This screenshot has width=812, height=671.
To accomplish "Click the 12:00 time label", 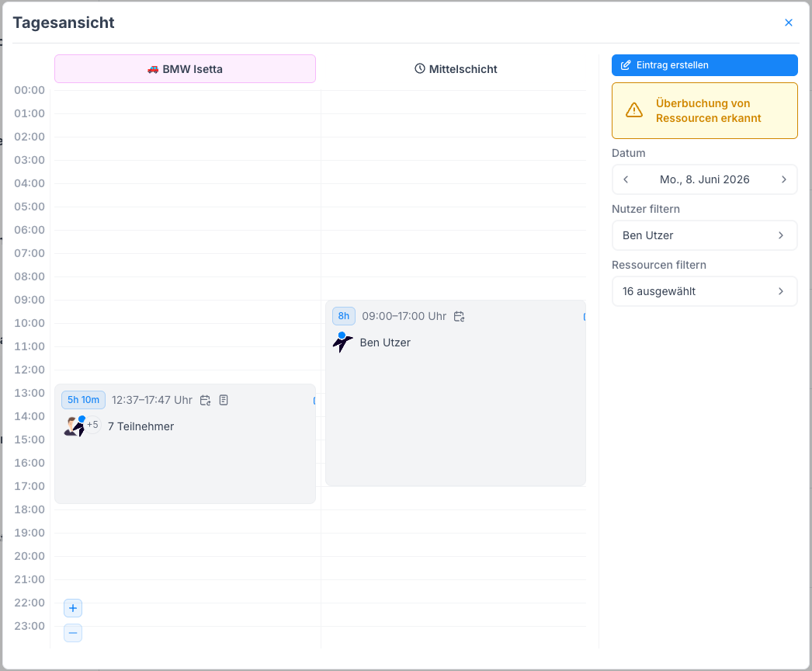I will point(29,370).
